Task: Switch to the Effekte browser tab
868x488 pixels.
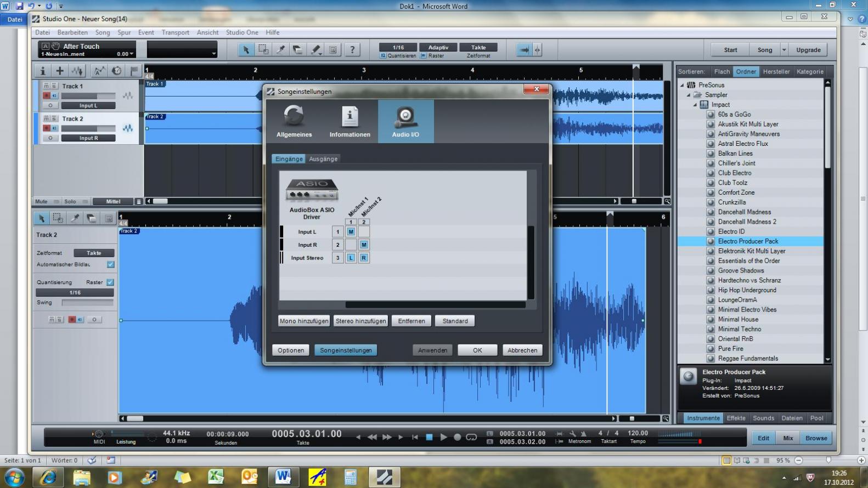Action: click(x=736, y=418)
